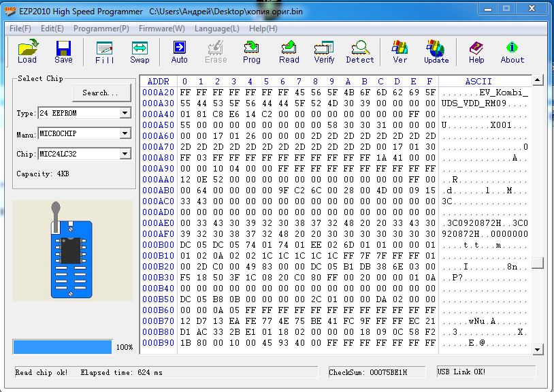This screenshot has height=392, width=554.
Task: Click the blue progress bar at 100%
Action: 62,346
